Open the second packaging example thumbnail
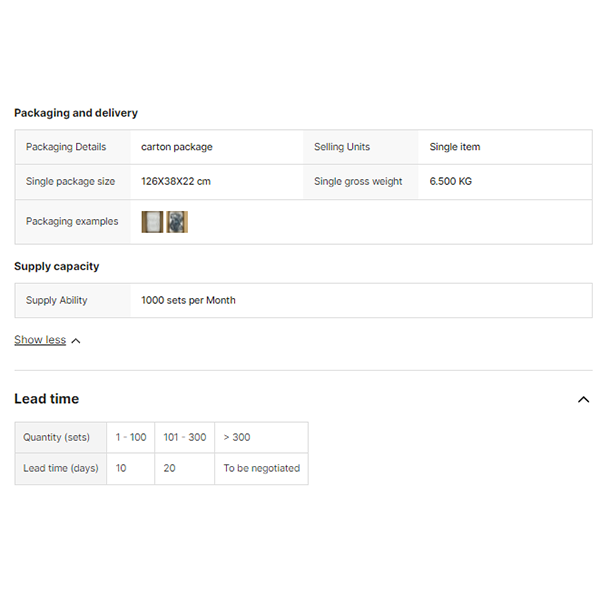 pos(177,222)
